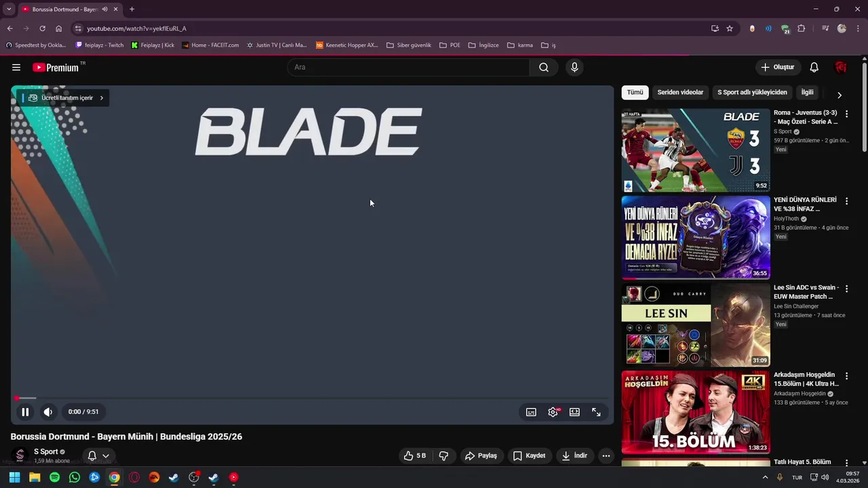Enter fullscreen mode
The height and width of the screenshot is (488, 868).
click(x=596, y=411)
